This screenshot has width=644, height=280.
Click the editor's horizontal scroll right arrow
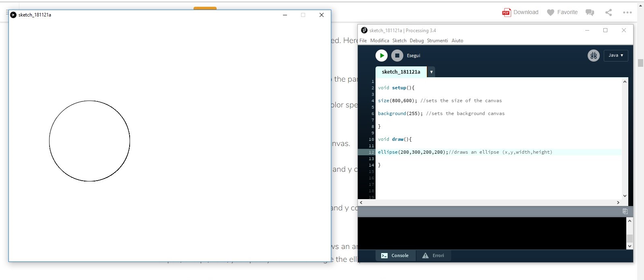pos(618,202)
